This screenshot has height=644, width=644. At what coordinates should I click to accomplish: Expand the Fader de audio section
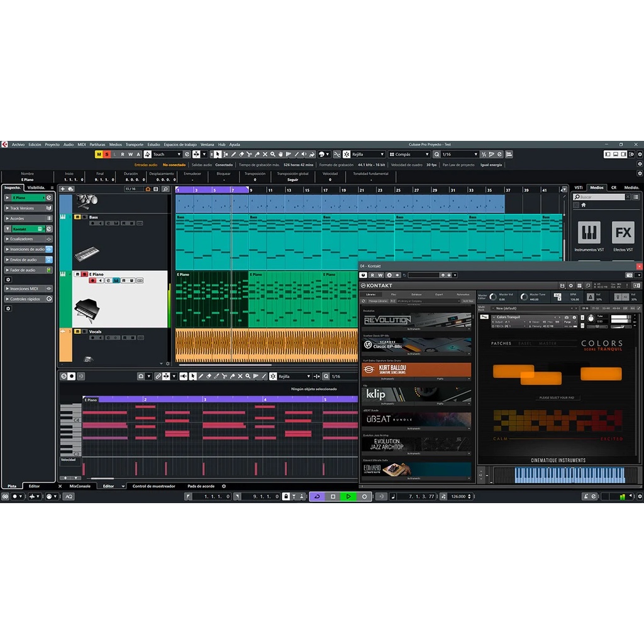coord(28,270)
